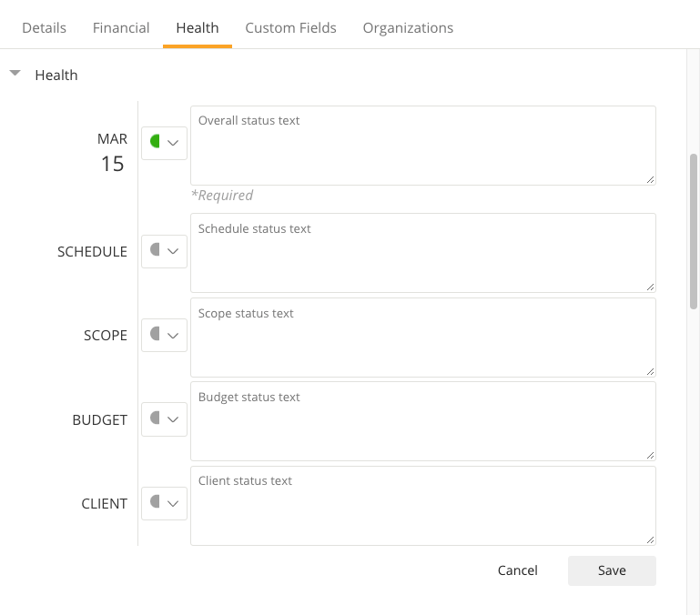Open the Scope status color dropdown
Image resolution: width=700 pixels, height=615 pixels.
[164, 335]
